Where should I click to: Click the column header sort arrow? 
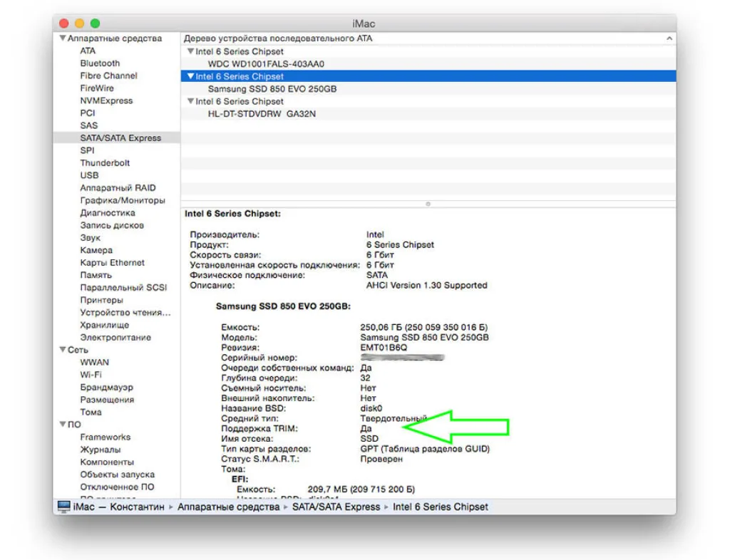tap(669, 38)
